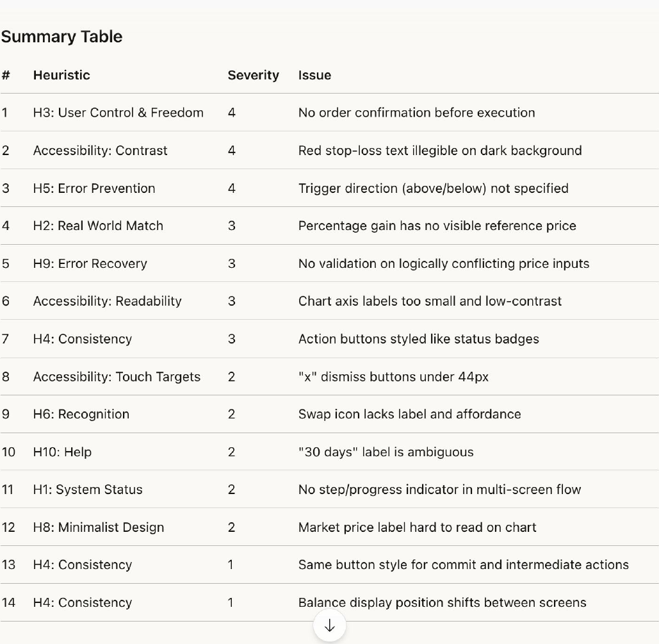659x644 pixels.
Task: Click 'Percentage gain has no visible reference price'
Action: click(x=437, y=226)
